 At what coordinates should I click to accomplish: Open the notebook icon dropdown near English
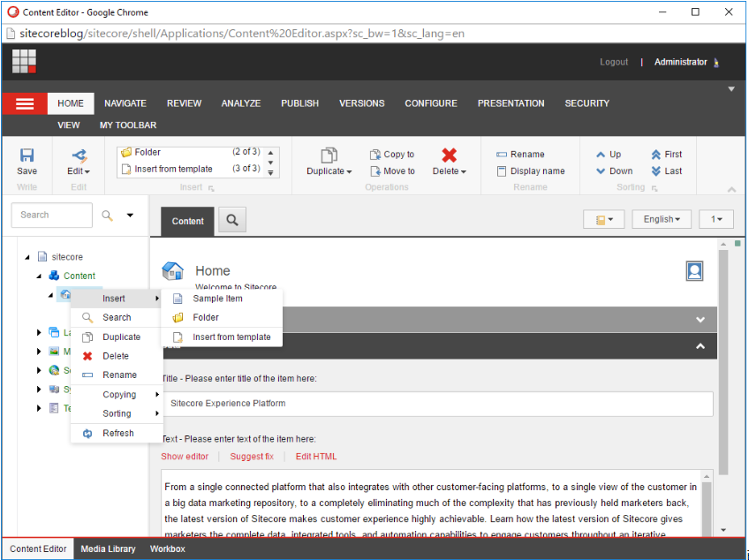click(x=604, y=219)
